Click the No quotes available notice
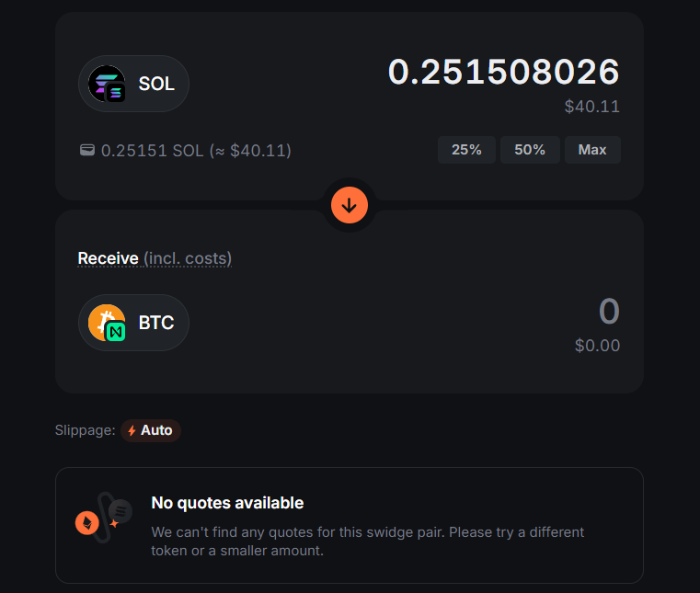Viewport: 700px width, 593px height. coord(350,526)
